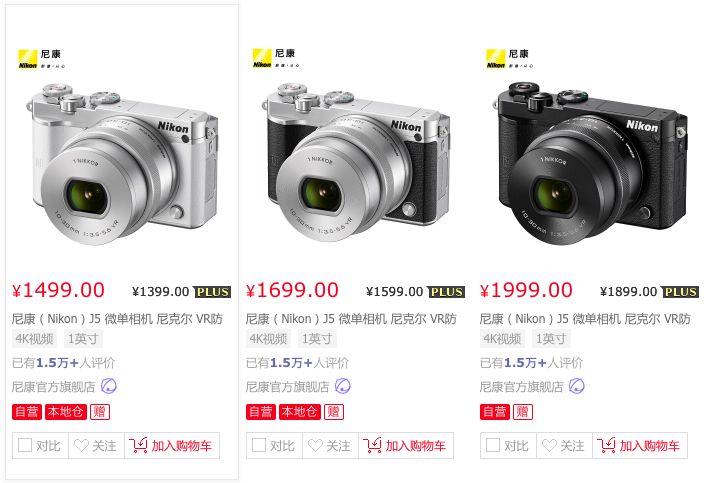Open the all-black Nikon J5 product image
The image size is (709, 483).
(x=591, y=163)
